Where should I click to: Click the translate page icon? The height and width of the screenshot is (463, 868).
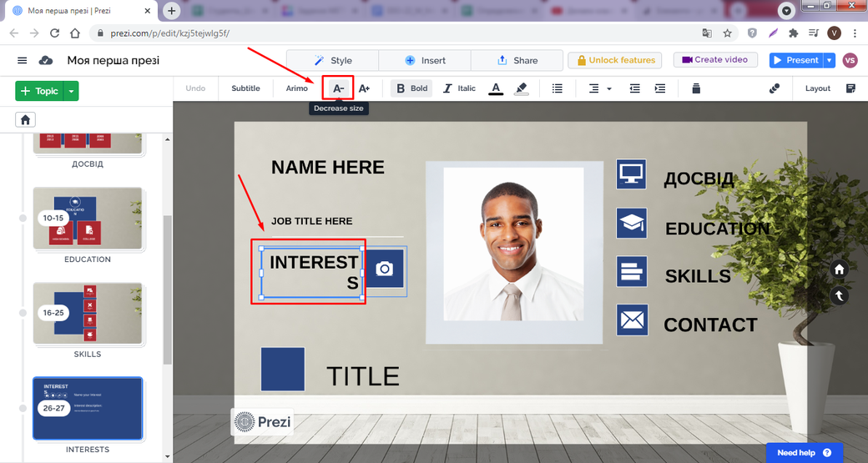pyautogui.click(x=707, y=33)
